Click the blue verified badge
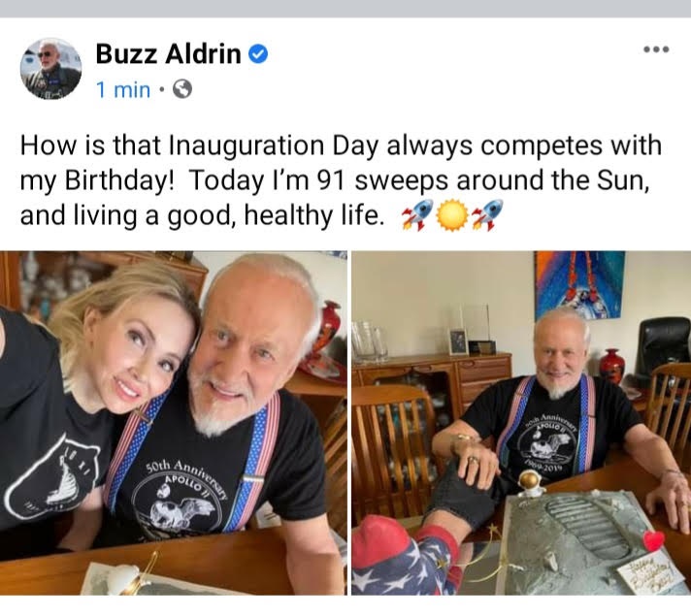The width and height of the screenshot is (691, 616). point(259,54)
